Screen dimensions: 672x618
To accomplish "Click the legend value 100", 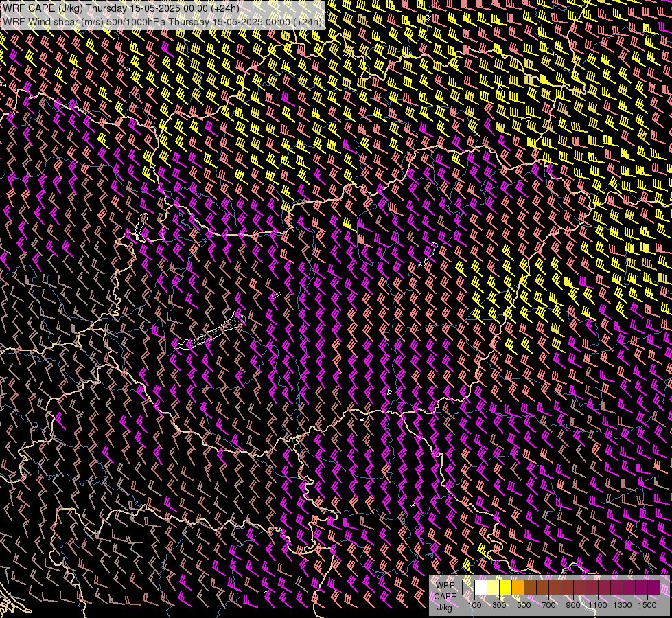I will click(x=474, y=605).
